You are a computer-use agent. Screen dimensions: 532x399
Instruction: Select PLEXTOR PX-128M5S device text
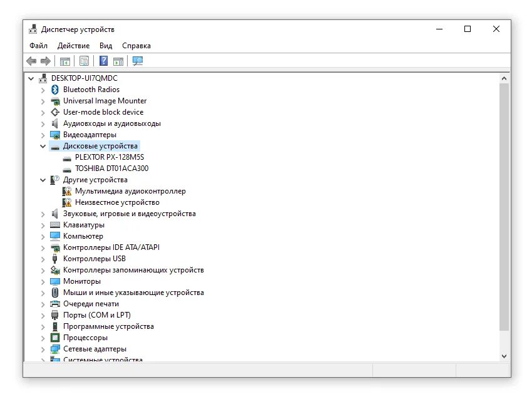(x=110, y=157)
